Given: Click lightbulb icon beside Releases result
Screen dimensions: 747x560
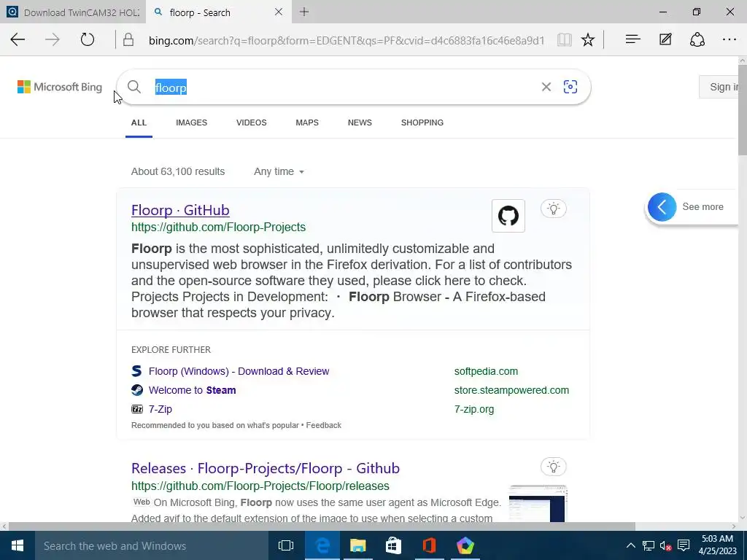Looking at the screenshot, I should pyautogui.click(x=553, y=467).
